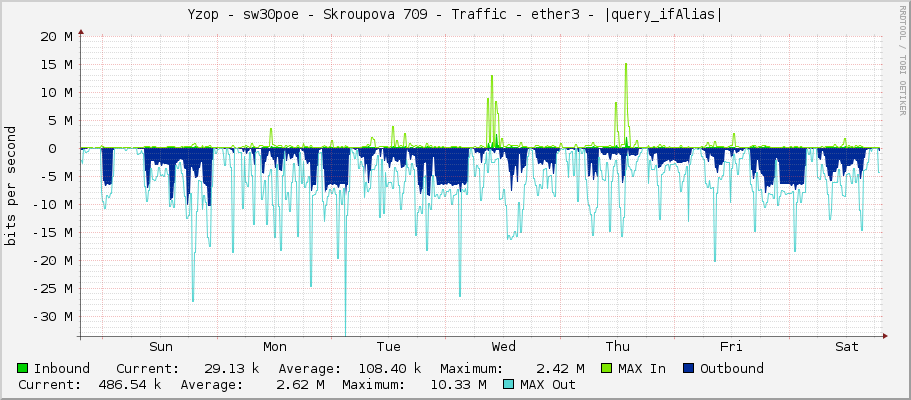The image size is (911, 400).
Task: Click the Thursday inbound spike peak near 15 M
Action: coord(626,64)
